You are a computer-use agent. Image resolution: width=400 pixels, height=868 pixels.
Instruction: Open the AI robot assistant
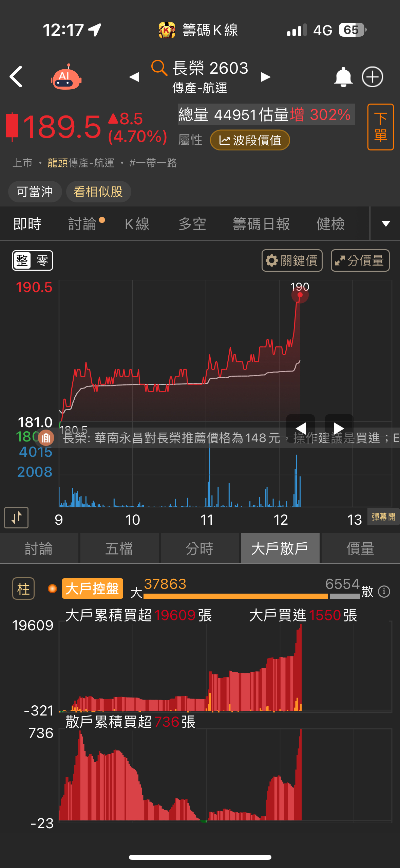[x=66, y=77]
